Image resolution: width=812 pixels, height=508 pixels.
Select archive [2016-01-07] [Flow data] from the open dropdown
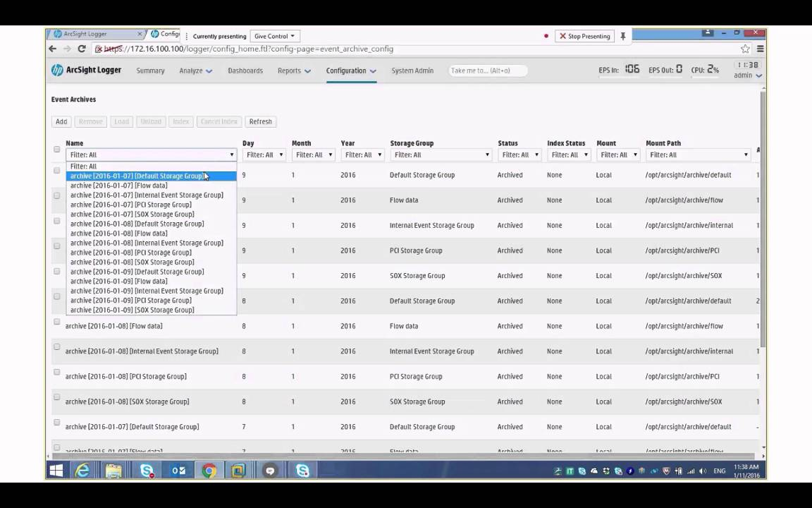click(118, 185)
